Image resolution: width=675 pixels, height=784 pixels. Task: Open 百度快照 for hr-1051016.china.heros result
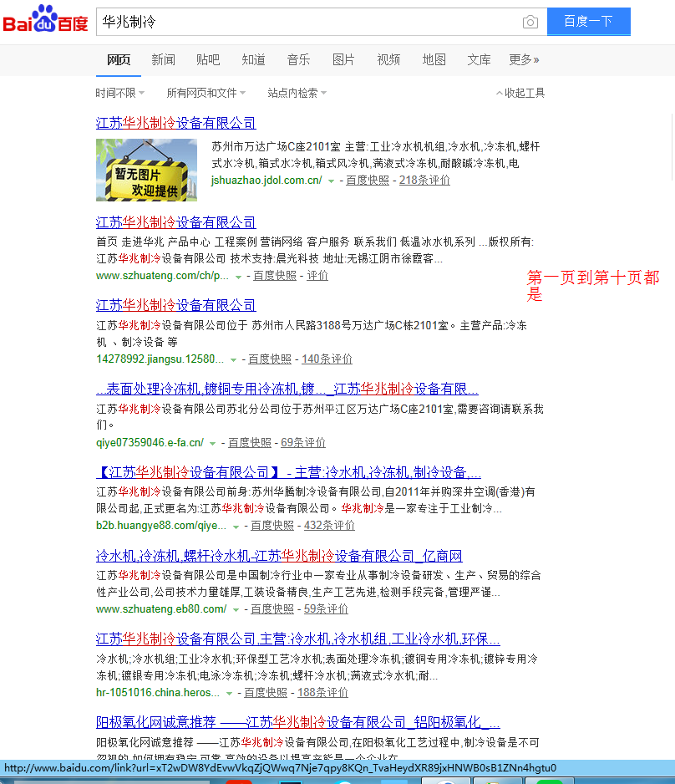266,693
